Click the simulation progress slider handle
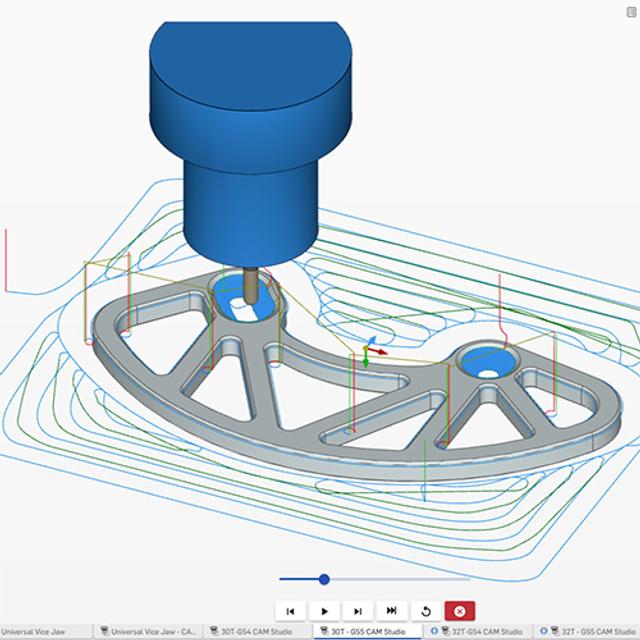The height and width of the screenshot is (640, 640). click(324, 579)
